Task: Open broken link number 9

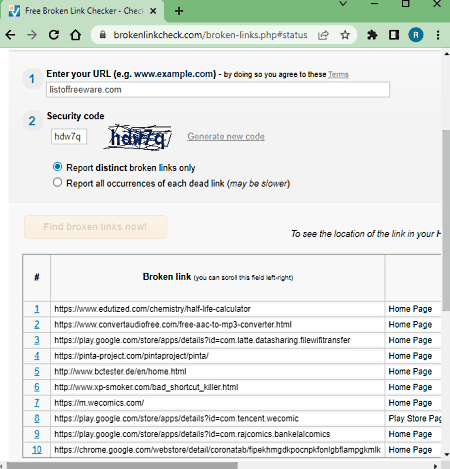Action: (37, 434)
